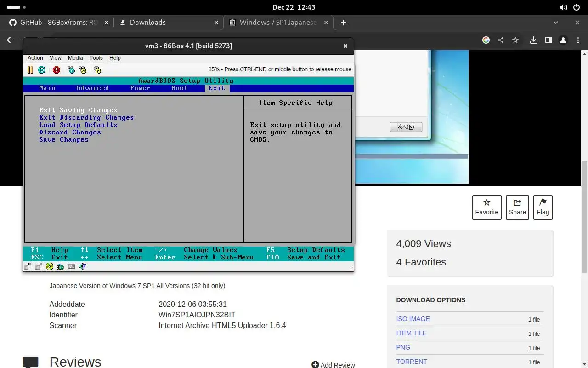Viewport: 588px width, 368px height.
Task: Send Ctrl+Alt+Del via the blue gear icon
Action: coord(71,70)
